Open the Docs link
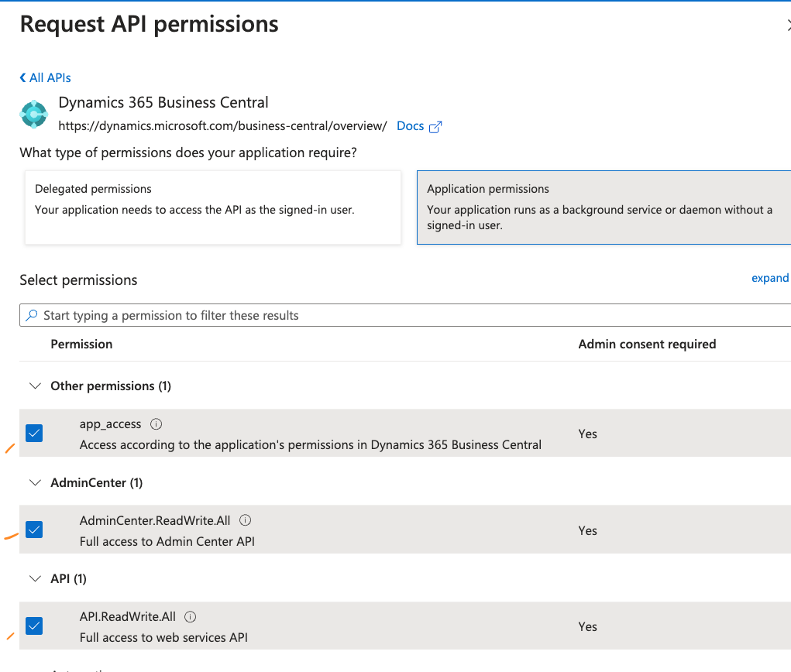 pyautogui.click(x=410, y=126)
